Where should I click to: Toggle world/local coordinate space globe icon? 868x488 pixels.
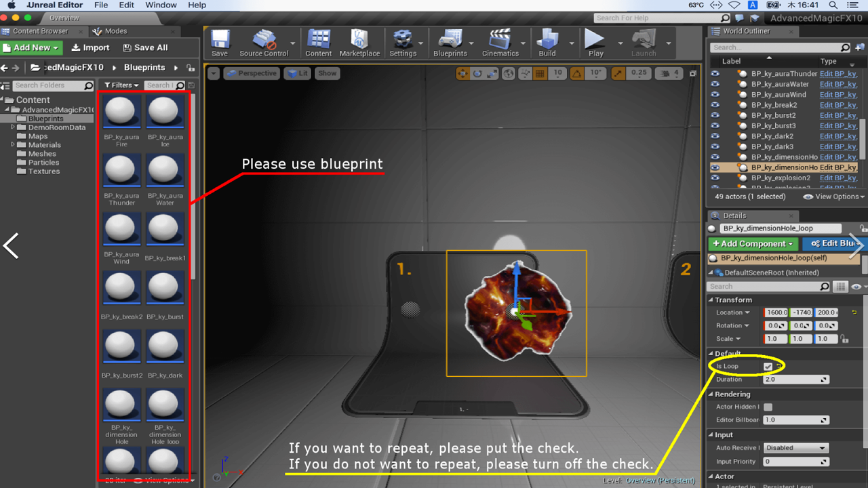(509, 73)
